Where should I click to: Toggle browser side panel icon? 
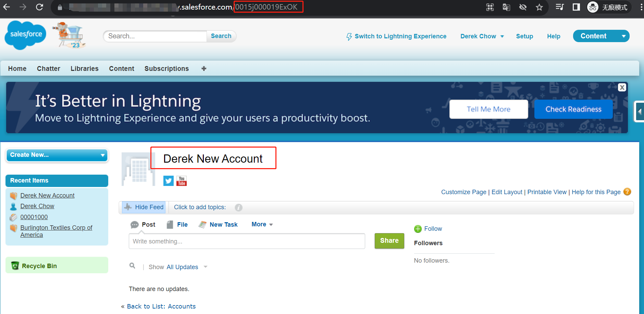coord(576,7)
